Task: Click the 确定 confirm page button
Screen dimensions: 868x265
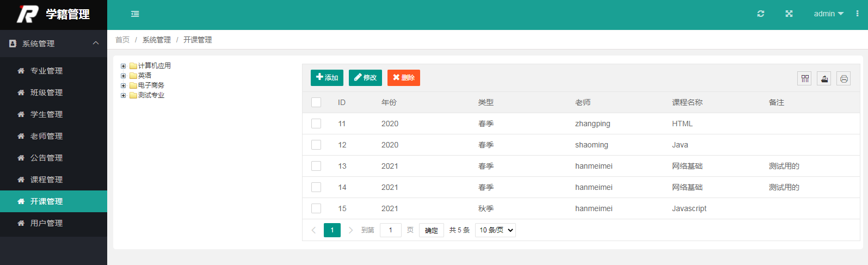Action: 432,230
